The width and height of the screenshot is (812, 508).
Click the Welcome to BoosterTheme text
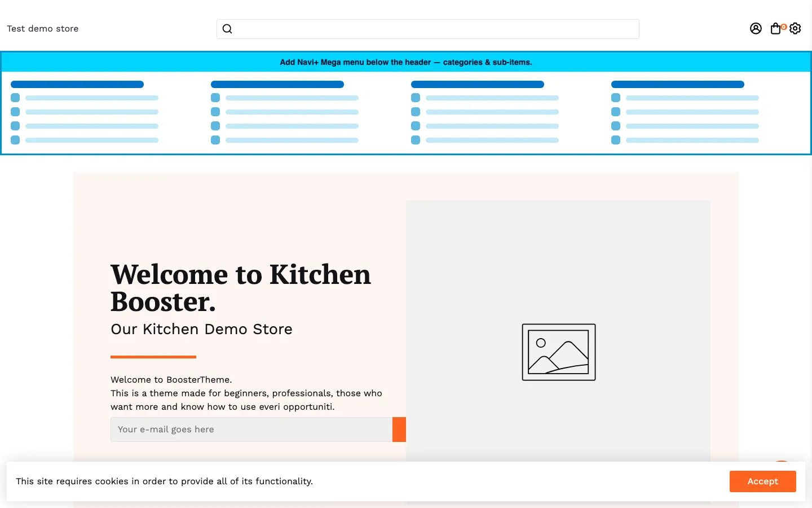pyautogui.click(x=171, y=380)
